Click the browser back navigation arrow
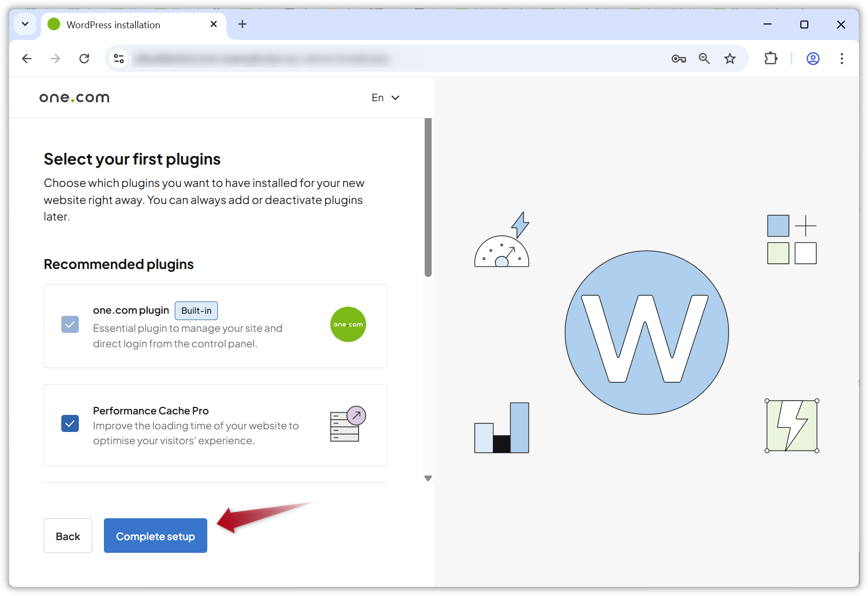 pos(27,59)
